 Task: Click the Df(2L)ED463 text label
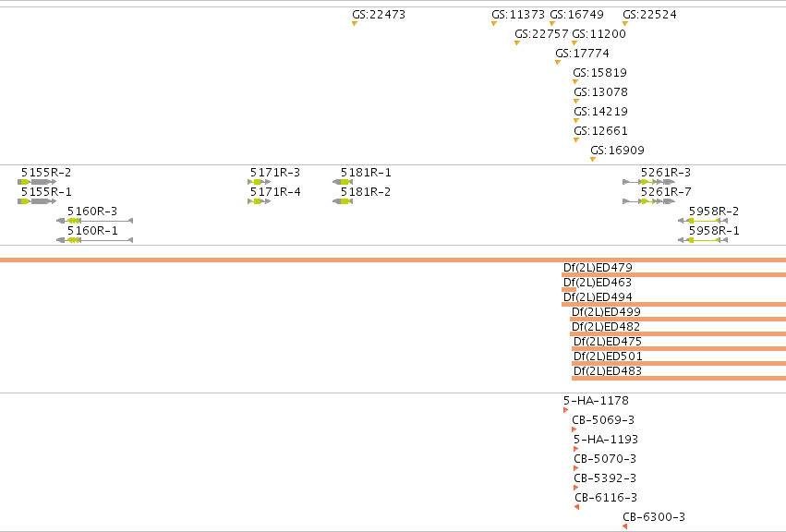tap(597, 283)
